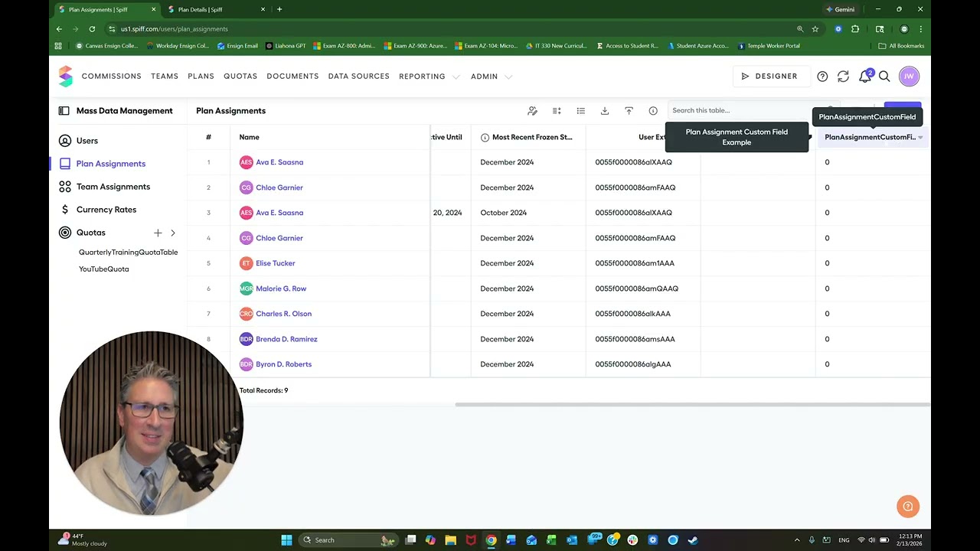Click the horizontal table scrollbar

[692, 405]
